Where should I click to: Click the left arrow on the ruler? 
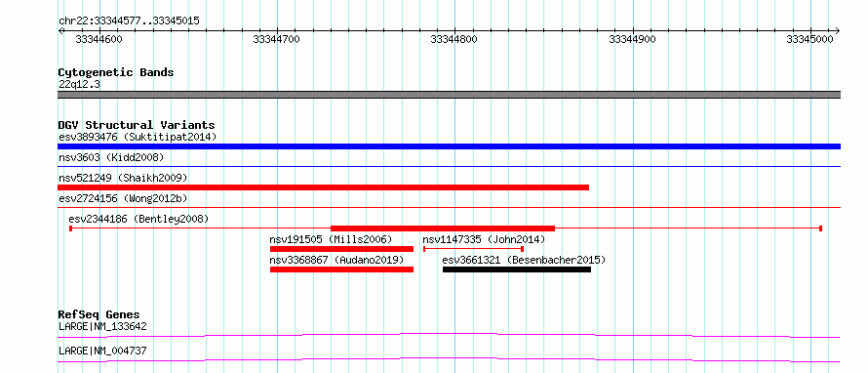pyautogui.click(x=60, y=30)
